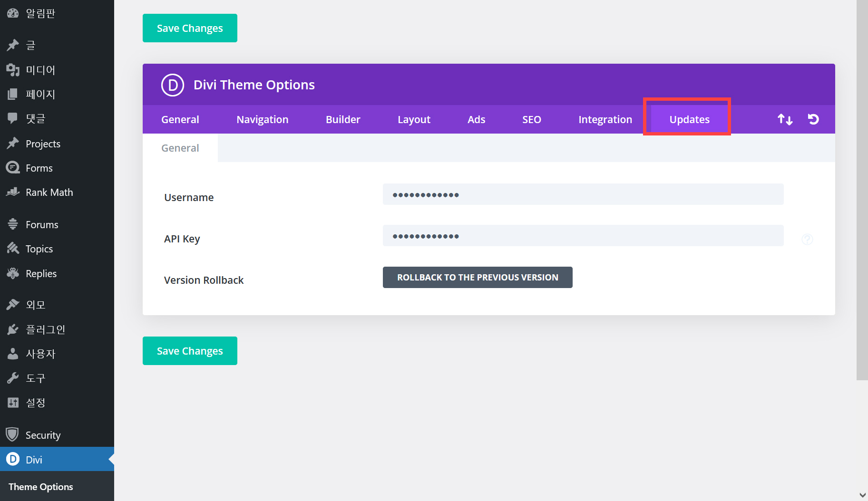This screenshot has height=501, width=868.
Task: Click the import/export arrows icon
Action: pyautogui.click(x=785, y=119)
